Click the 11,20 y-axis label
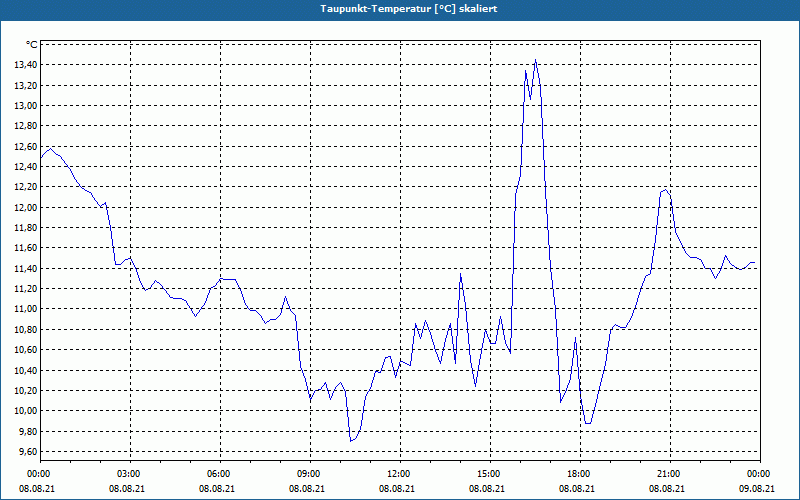 tap(25, 289)
